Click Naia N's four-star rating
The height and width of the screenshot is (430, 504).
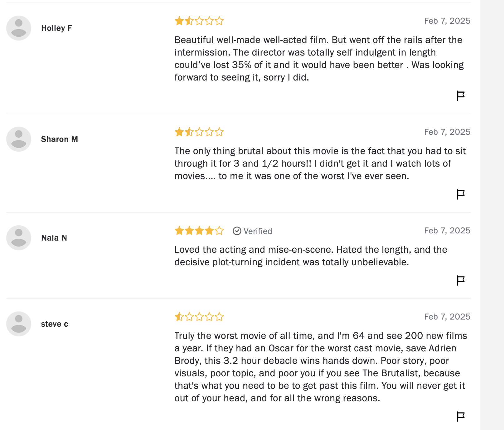click(x=199, y=231)
